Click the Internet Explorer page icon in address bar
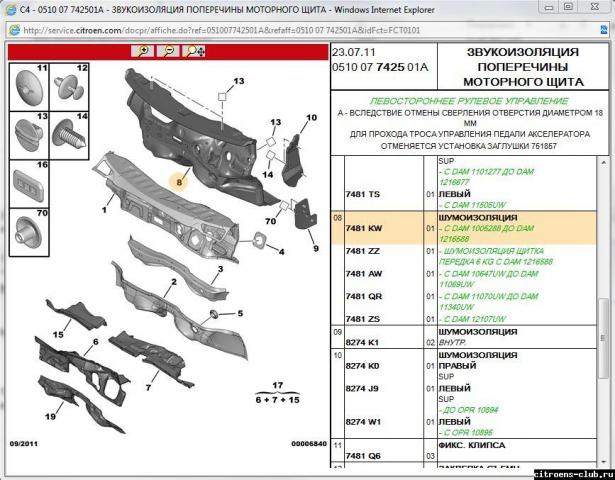The image size is (615, 480). (14, 30)
